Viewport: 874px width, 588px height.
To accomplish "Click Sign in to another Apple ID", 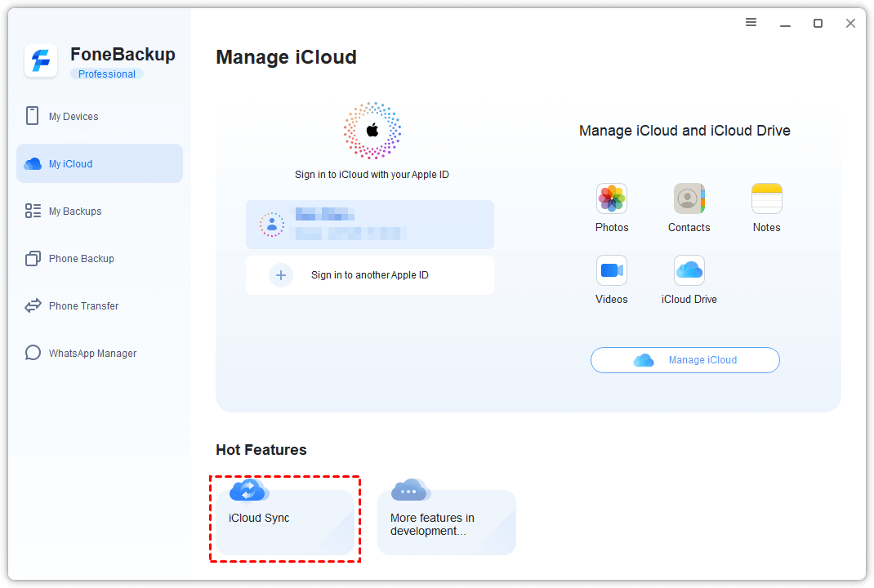I will [x=370, y=275].
